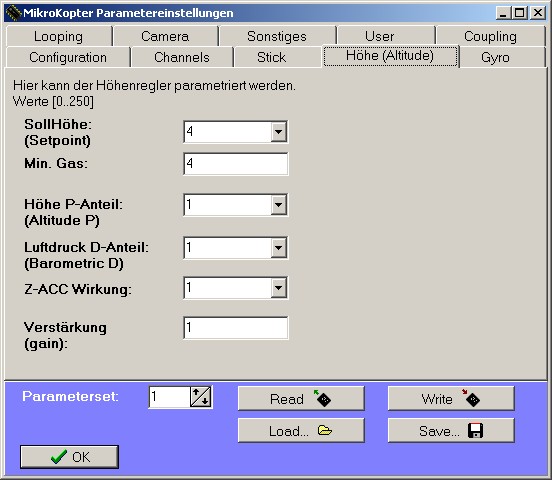Close the Parametereinstellungen window
Image resolution: width=552 pixels, height=480 pixels.
point(538,13)
